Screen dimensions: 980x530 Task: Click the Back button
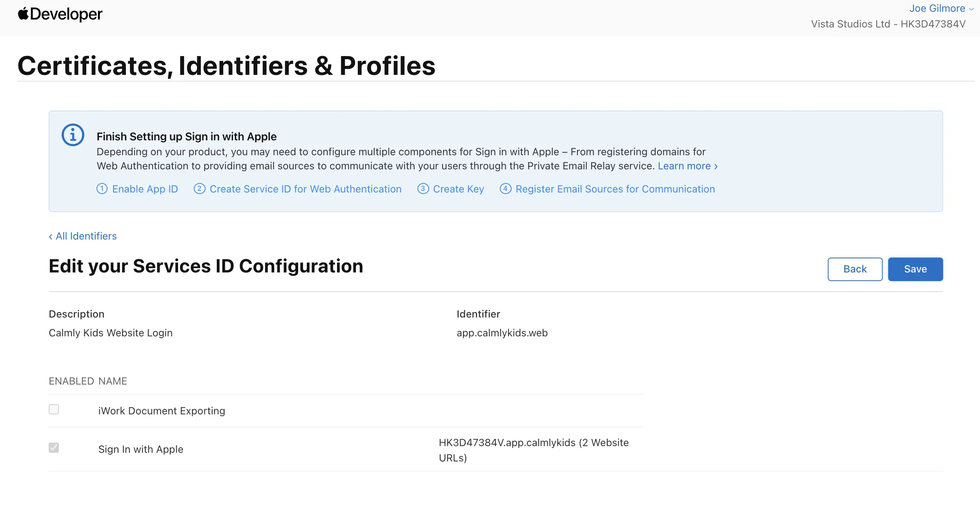[x=855, y=269]
